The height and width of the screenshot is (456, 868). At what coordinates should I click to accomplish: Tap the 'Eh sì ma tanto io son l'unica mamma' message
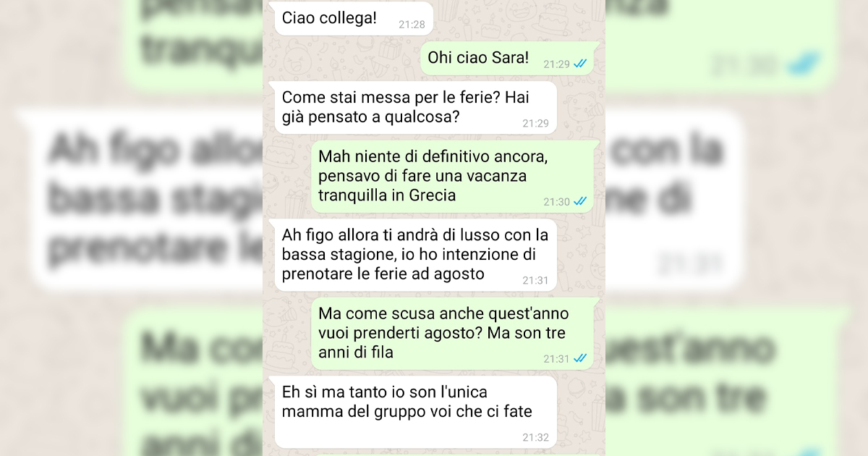[415, 412]
